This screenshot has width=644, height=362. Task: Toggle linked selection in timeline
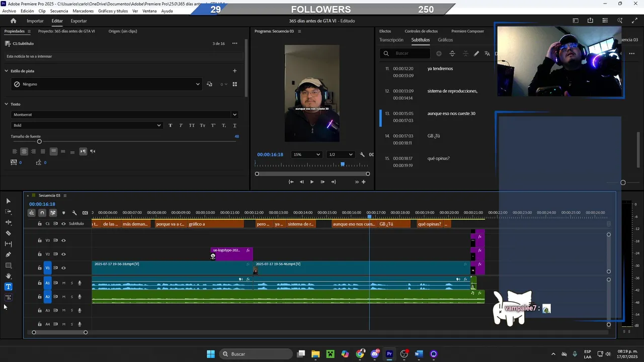(x=53, y=213)
